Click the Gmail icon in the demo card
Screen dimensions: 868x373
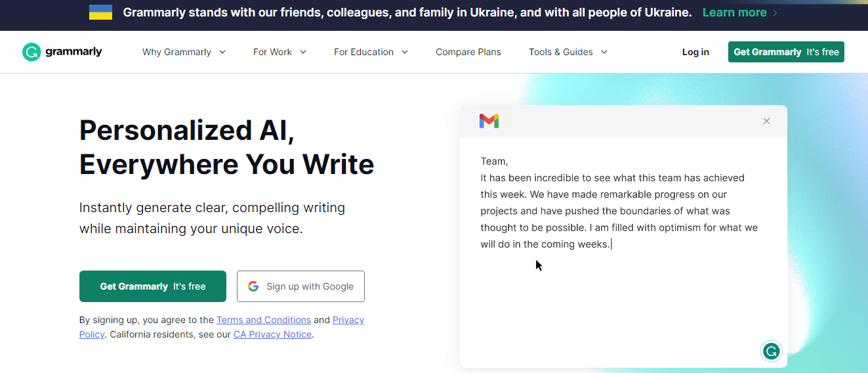pos(489,121)
